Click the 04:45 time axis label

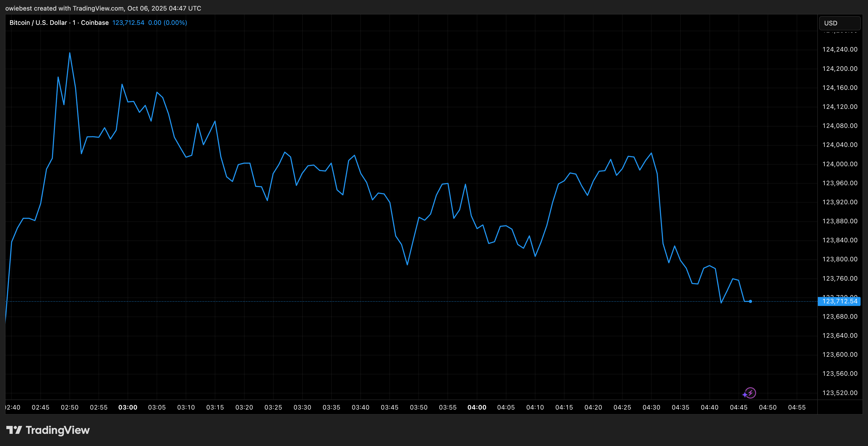(x=738, y=407)
